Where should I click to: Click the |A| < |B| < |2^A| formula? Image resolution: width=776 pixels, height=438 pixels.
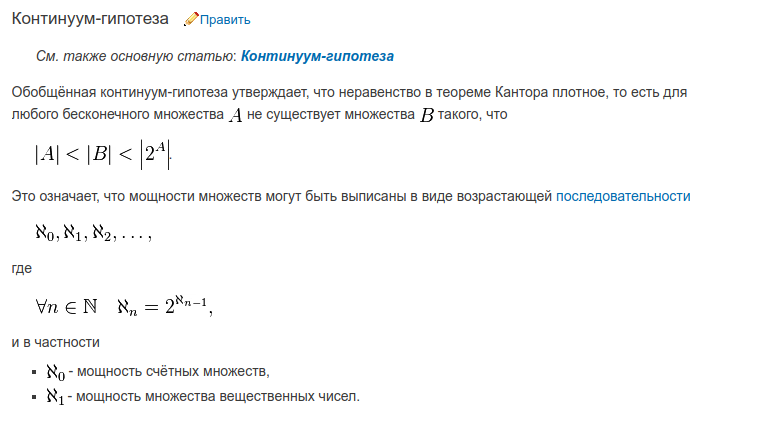103,155
